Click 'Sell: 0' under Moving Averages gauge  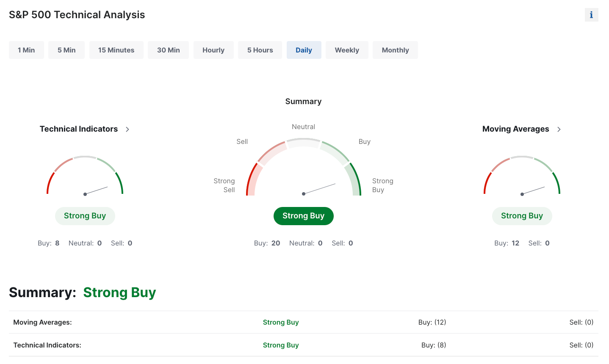(539, 243)
